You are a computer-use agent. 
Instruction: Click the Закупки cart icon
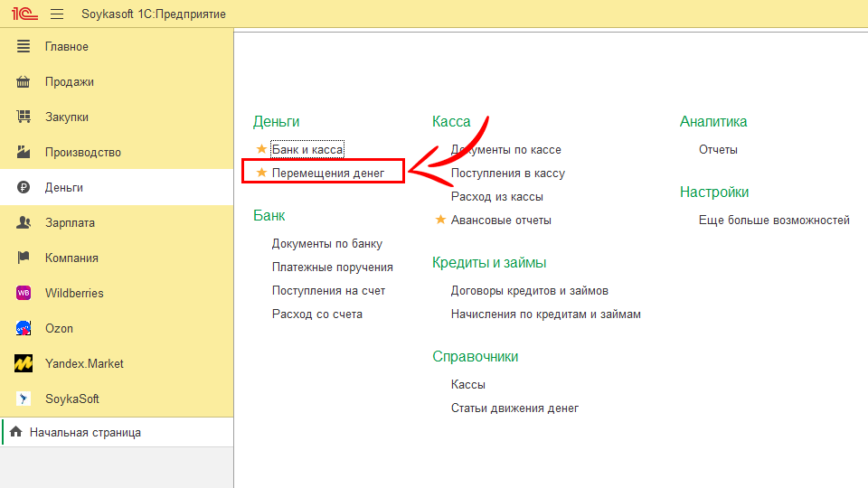pyautogui.click(x=24, y=117)
